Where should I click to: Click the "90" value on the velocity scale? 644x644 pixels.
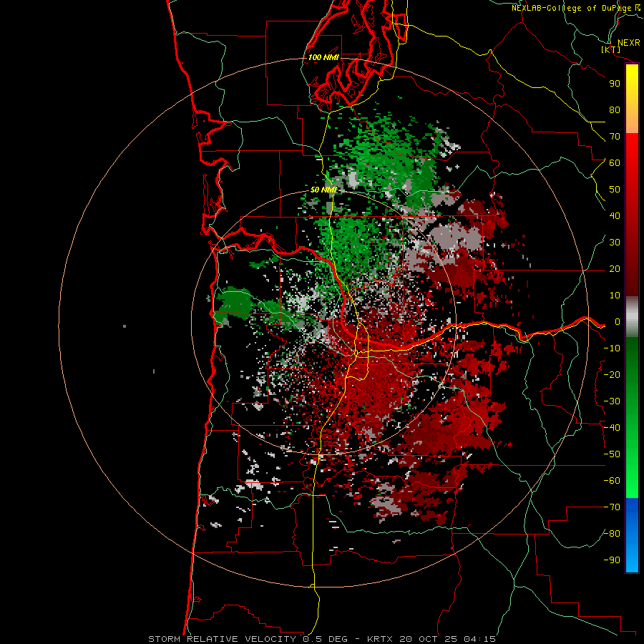tap(615, 84)
